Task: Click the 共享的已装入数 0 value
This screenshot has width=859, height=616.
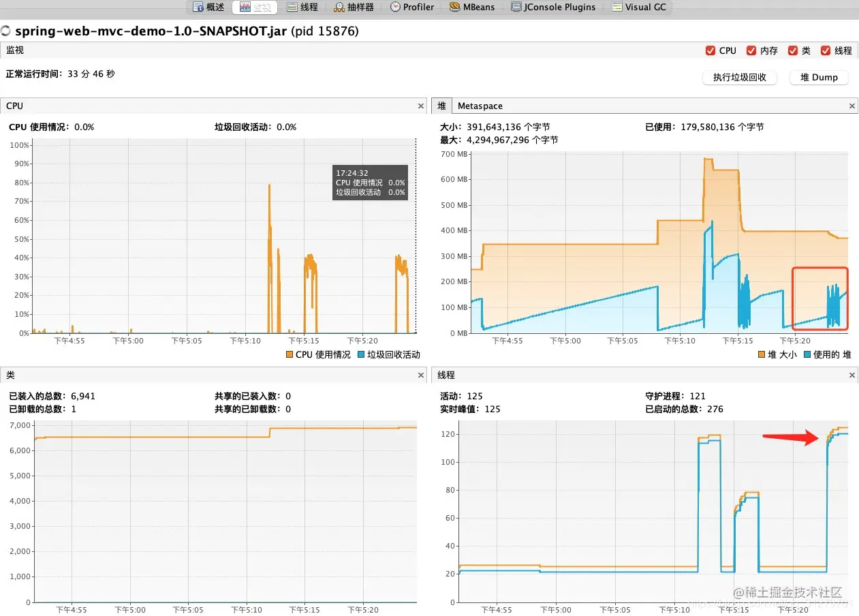Action: click(288, 396)
